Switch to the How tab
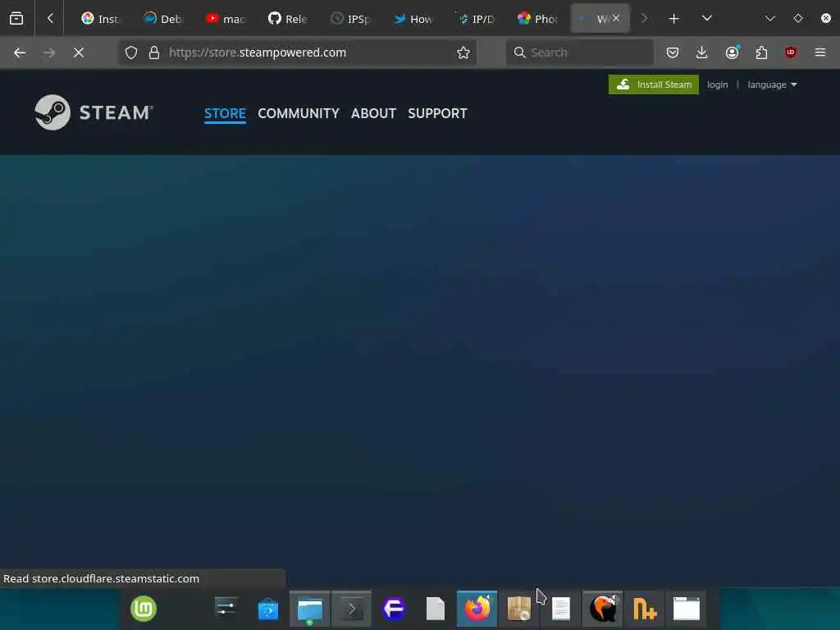The width and height of the screenshot is (840, 630). tap(413, 19)
